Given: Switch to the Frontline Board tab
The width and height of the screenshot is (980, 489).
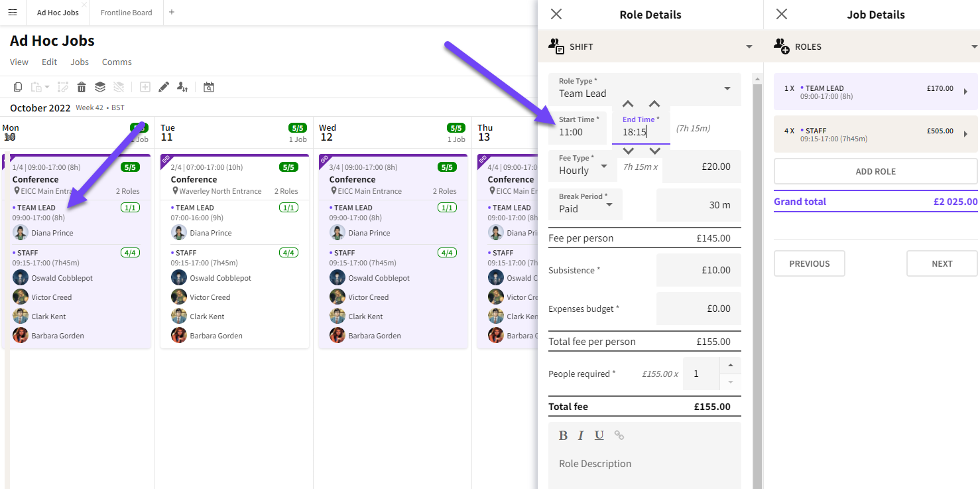Looking at the screenshot, I should [x=126, y=13].
